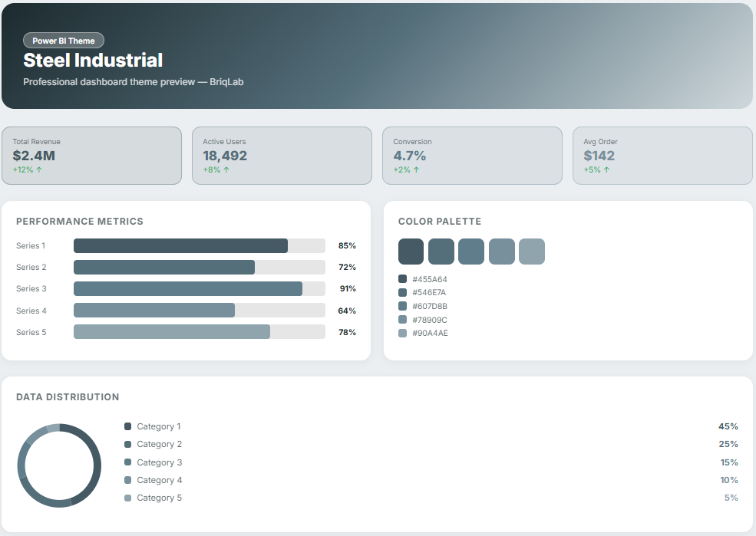Click the Conversion 4.7% card

tap(472, 156)
